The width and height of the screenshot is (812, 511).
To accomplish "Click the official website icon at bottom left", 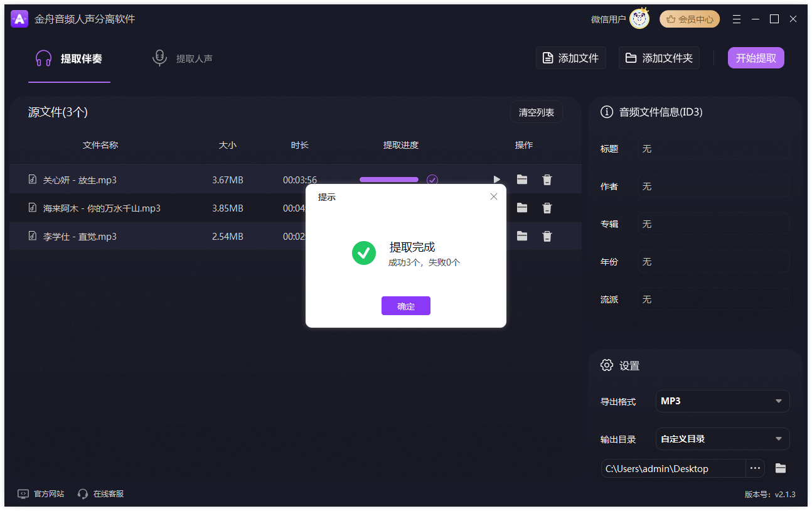I will (x=23, y=494).
